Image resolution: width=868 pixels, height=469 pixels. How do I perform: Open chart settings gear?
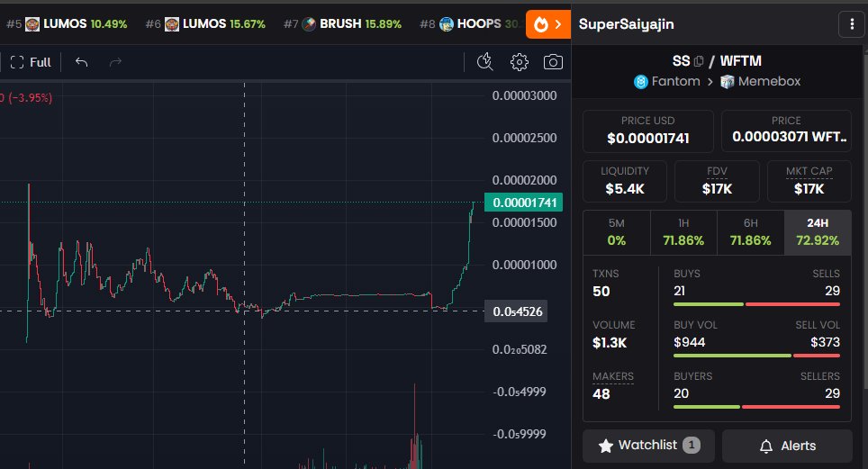(520, 62)
